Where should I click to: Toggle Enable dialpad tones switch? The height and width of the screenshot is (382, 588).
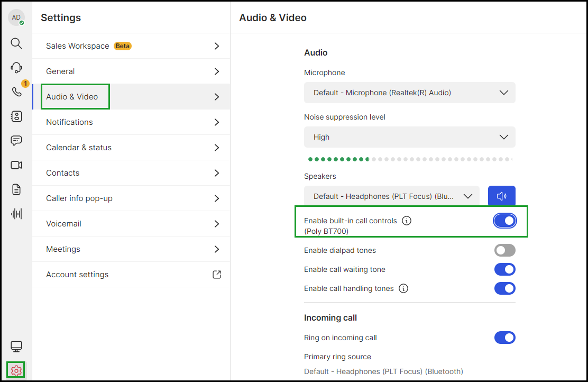coord(505,250)
